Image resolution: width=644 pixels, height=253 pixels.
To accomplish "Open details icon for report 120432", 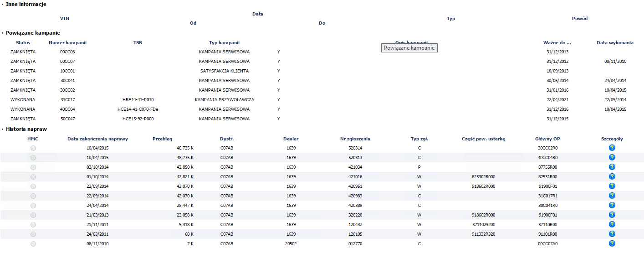I will [x=612, y=224].
